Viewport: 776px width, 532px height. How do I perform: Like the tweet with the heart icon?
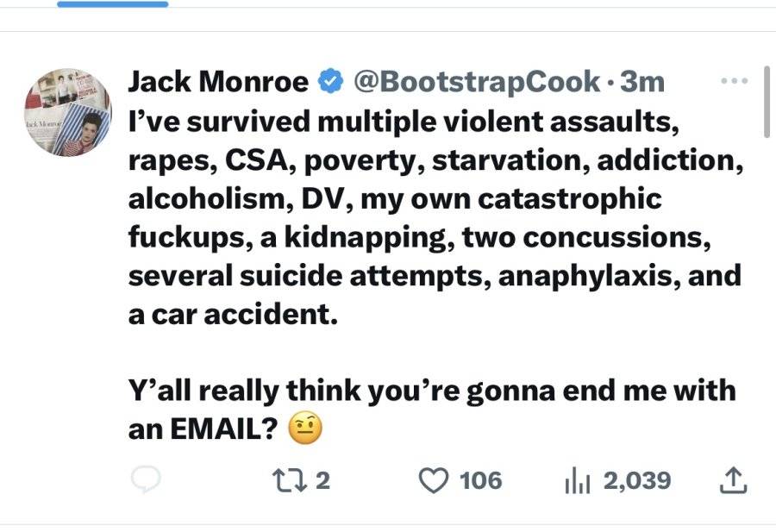[x=434, y=480]
